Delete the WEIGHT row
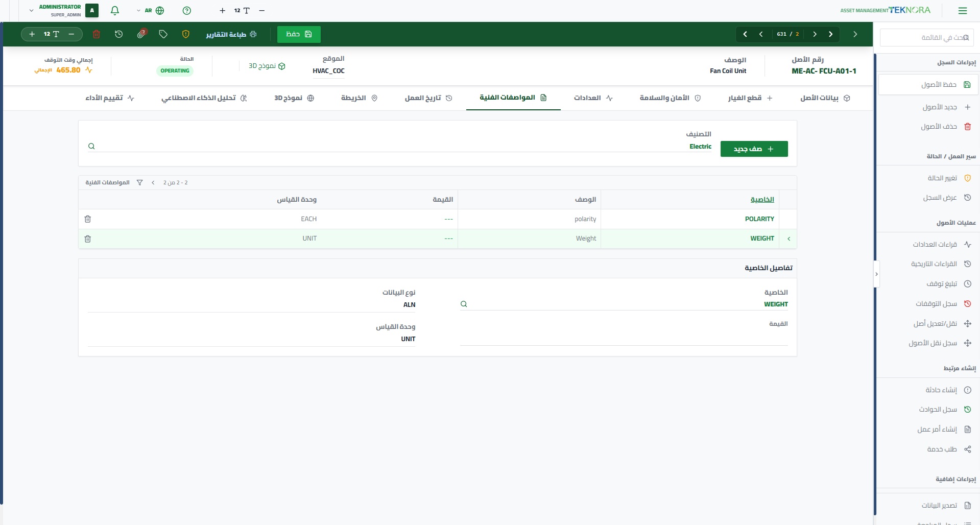This screenshot has height=525, width=980. [x=88, y=239]
